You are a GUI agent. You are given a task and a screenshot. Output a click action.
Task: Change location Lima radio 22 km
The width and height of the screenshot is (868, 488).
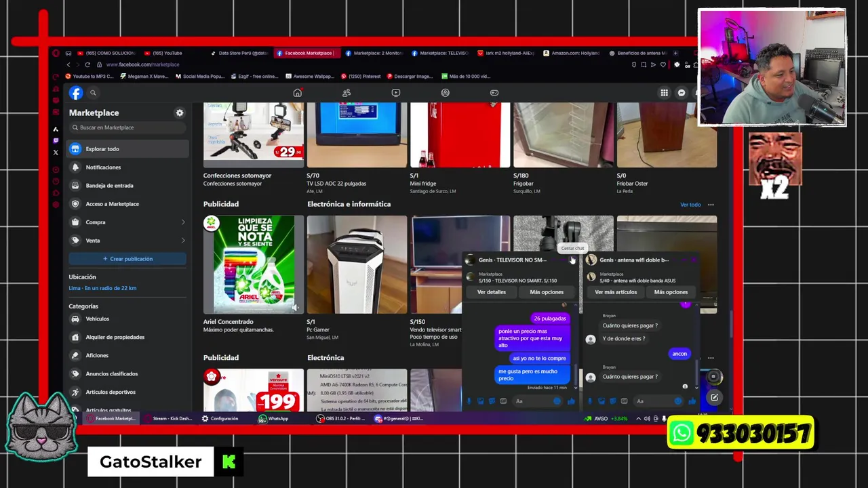pos(102,288)
